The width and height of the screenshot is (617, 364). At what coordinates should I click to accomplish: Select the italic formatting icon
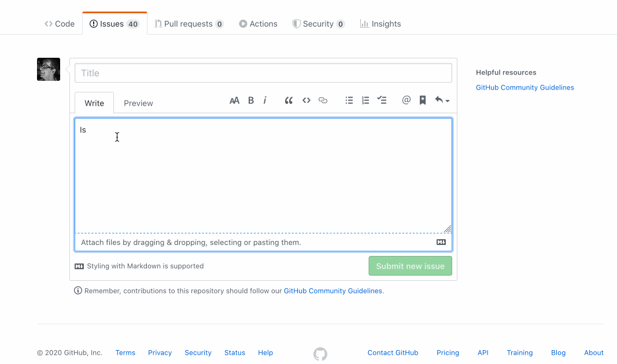tap(265, 100)
